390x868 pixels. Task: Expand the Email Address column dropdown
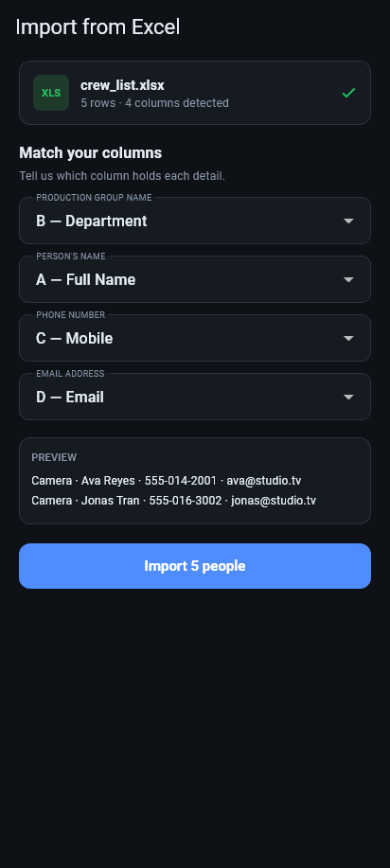tap(195, 397)
